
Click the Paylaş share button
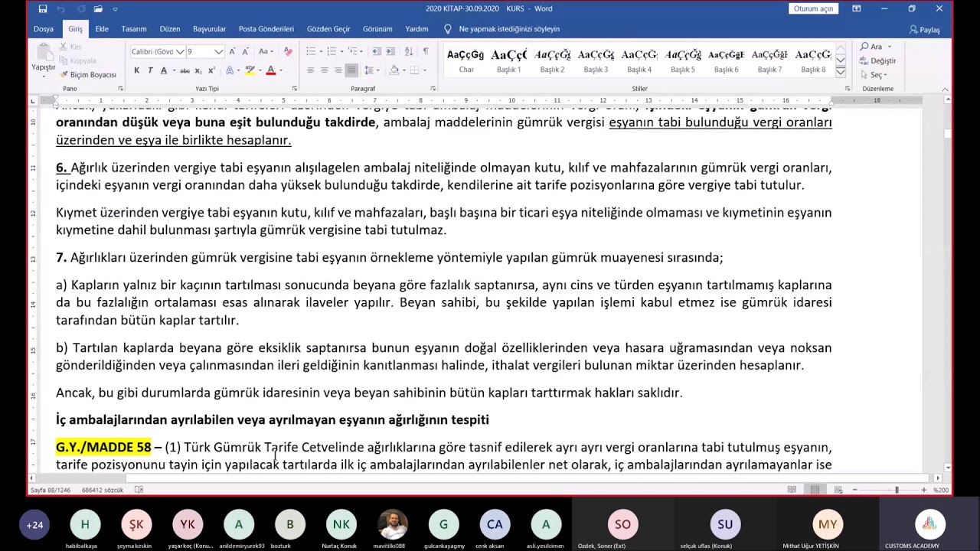click(x=925, y=30)
